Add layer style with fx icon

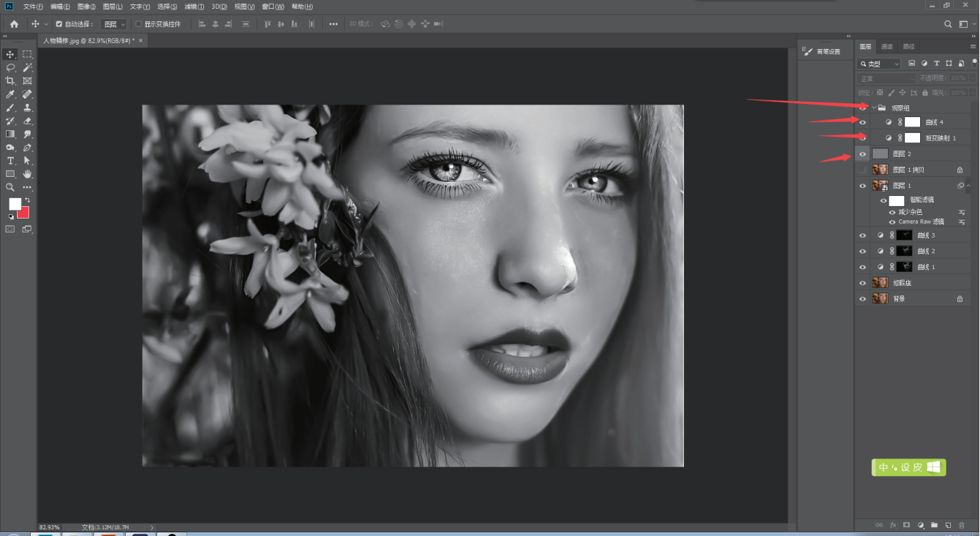click(893, 525)
